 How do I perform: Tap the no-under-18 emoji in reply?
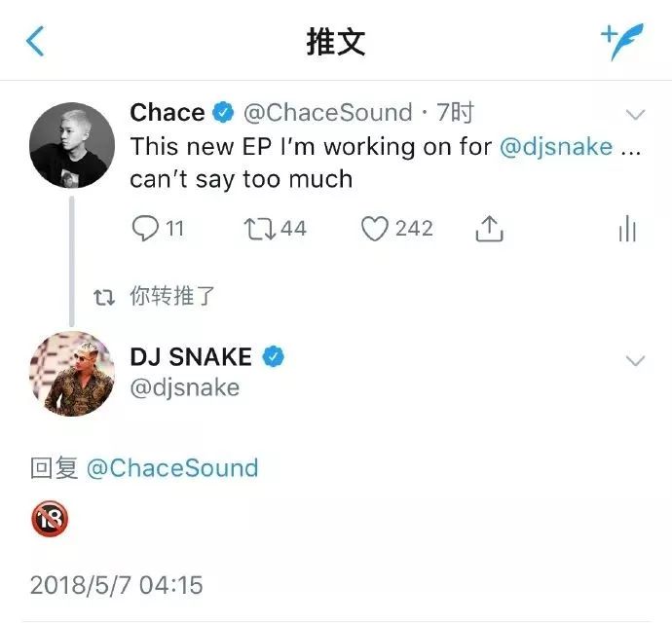50,519
